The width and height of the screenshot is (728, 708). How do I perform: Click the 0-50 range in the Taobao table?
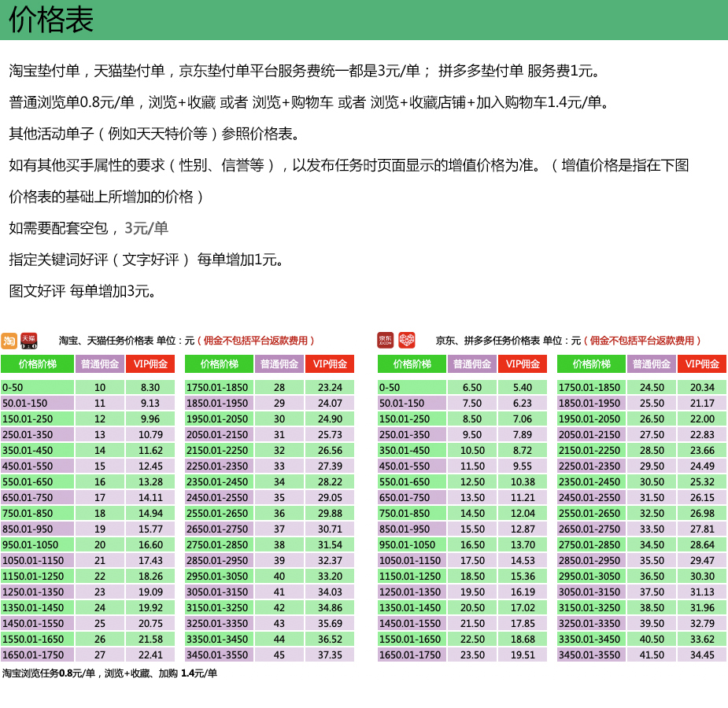click(38, 387)
